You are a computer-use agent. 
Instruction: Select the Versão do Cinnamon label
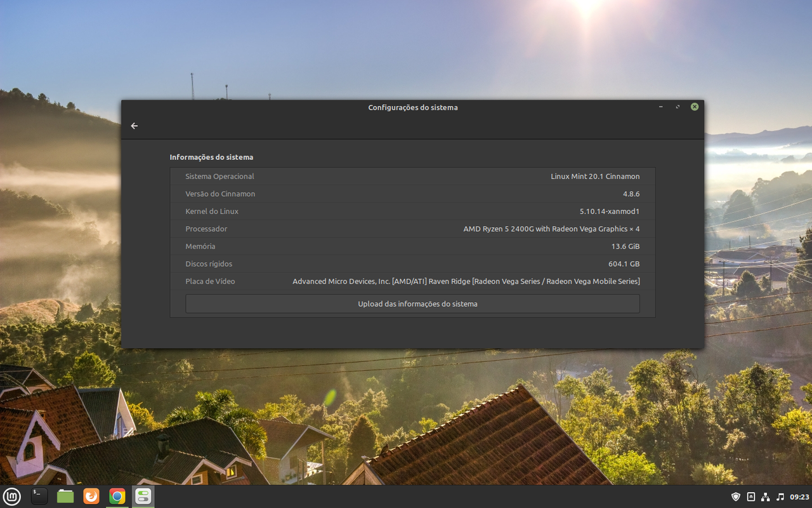pos(220,194)
